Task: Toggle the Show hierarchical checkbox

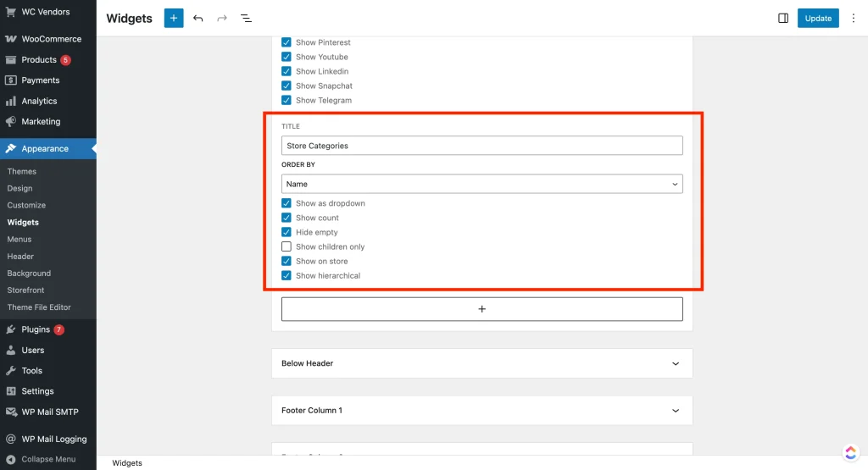Action: tap(287, 275)
